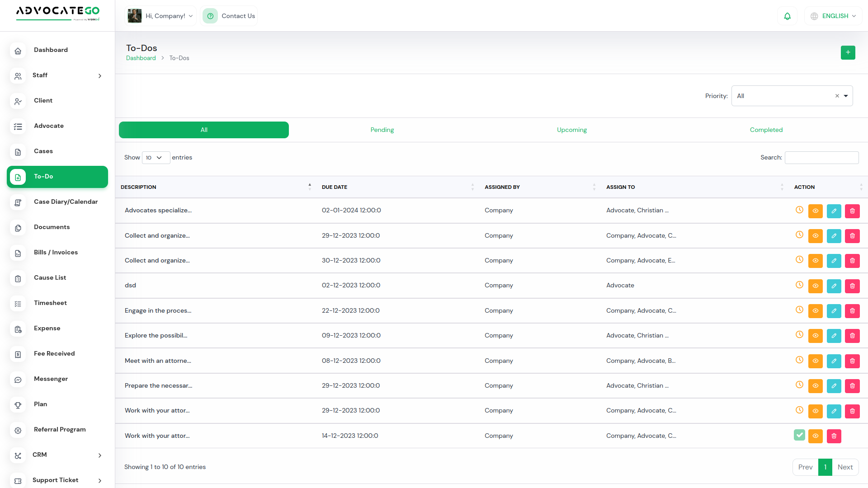868x488 pixels.
Task: View the 'Engage in the proces...' to-do details
Action: tap(815, 311)
